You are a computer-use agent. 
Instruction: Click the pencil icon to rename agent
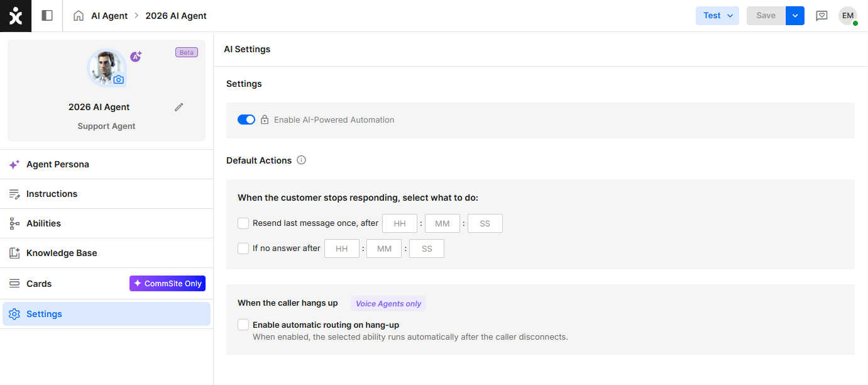(179, 107)
